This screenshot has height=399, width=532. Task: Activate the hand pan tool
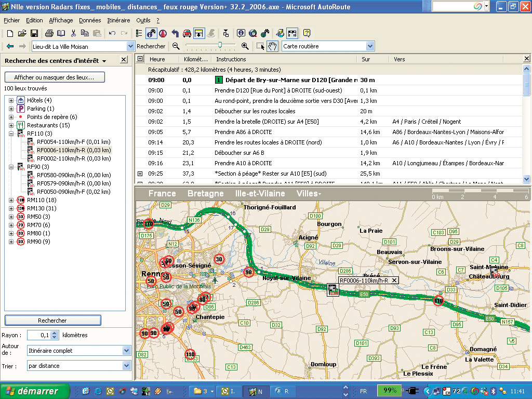pos(273,46)
